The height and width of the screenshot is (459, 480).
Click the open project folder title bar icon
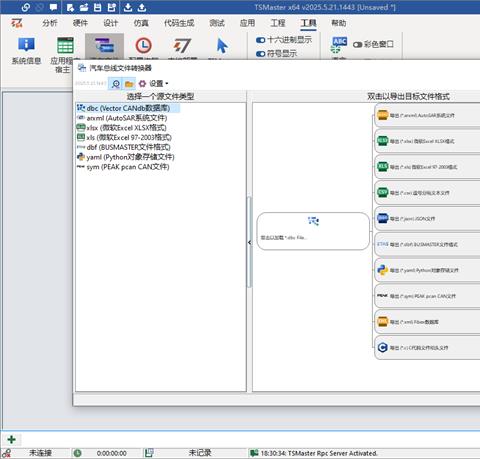point(84,7)
